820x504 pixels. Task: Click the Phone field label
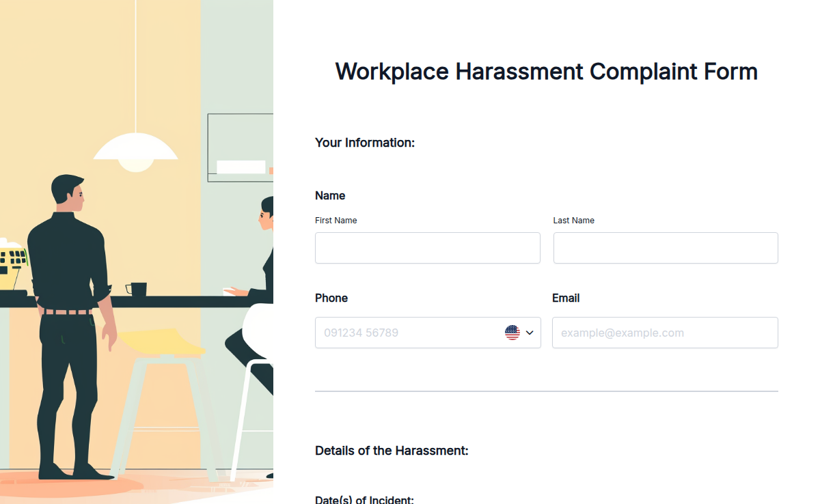pos(331,298)
